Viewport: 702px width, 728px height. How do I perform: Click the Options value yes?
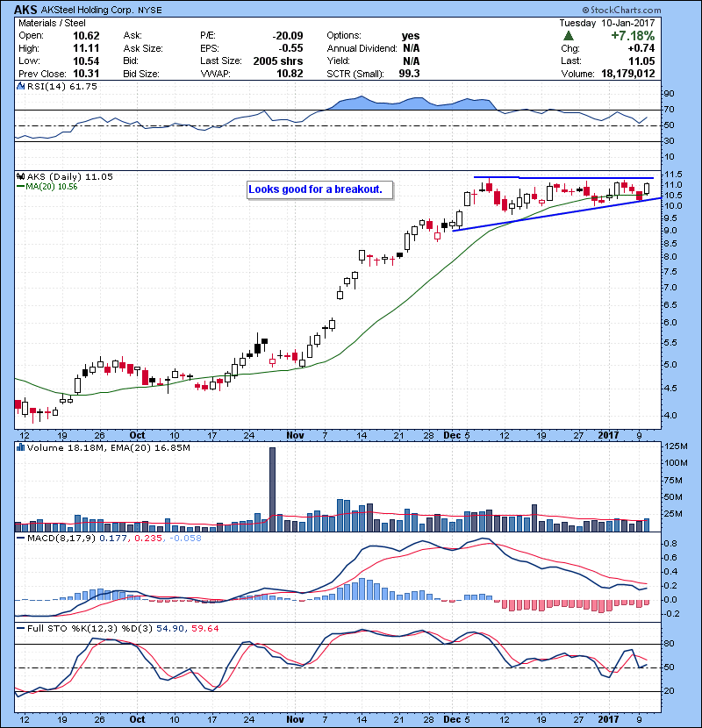pos(411,36)
